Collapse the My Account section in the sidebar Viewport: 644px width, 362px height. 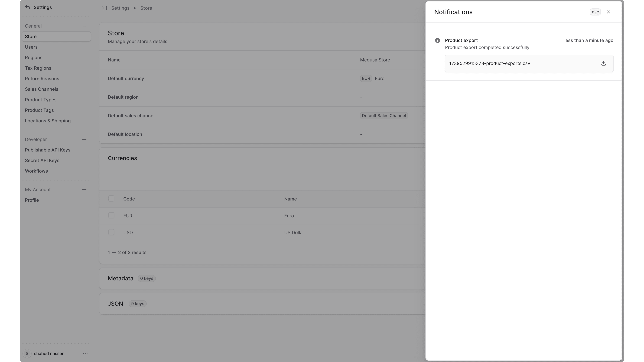[x=84, y=189]
